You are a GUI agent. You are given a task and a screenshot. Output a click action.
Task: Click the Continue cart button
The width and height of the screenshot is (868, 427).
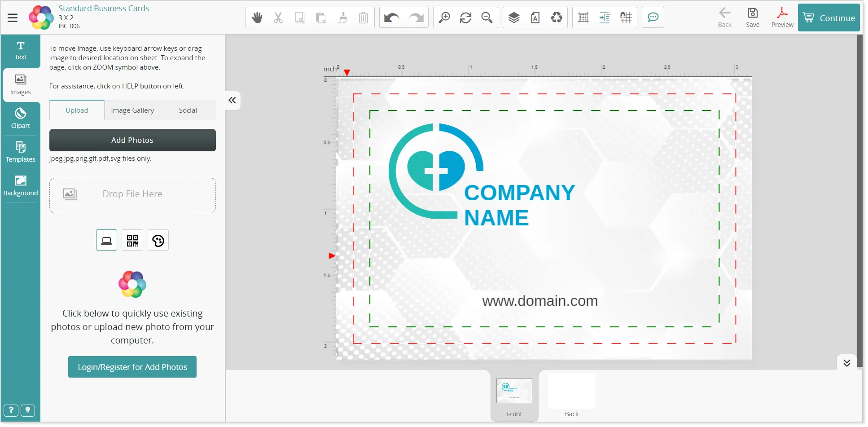pyautogui.click(x=829, y=18)
